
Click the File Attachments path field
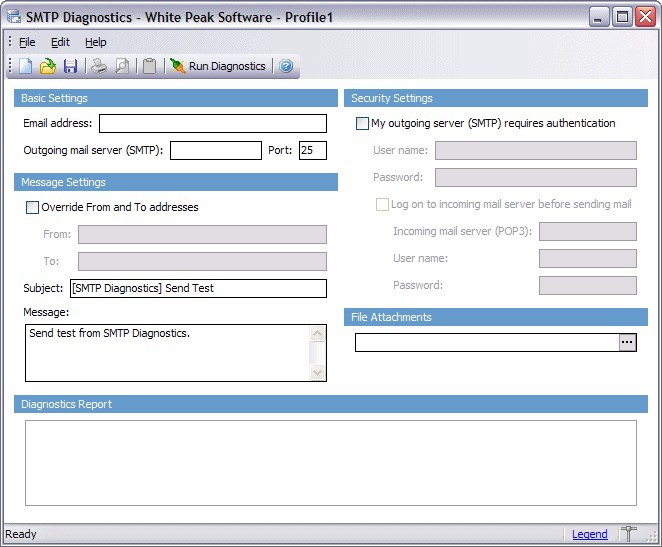click(487, 342)
